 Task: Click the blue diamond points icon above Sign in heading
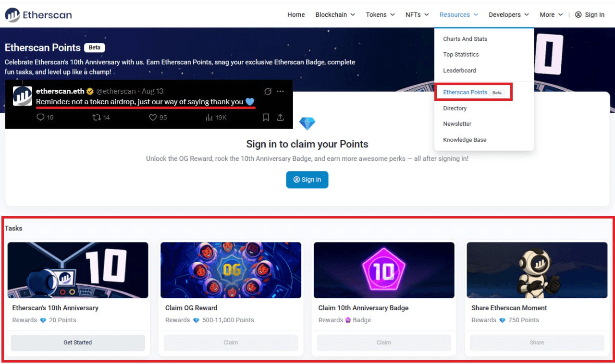pos(307,123)
